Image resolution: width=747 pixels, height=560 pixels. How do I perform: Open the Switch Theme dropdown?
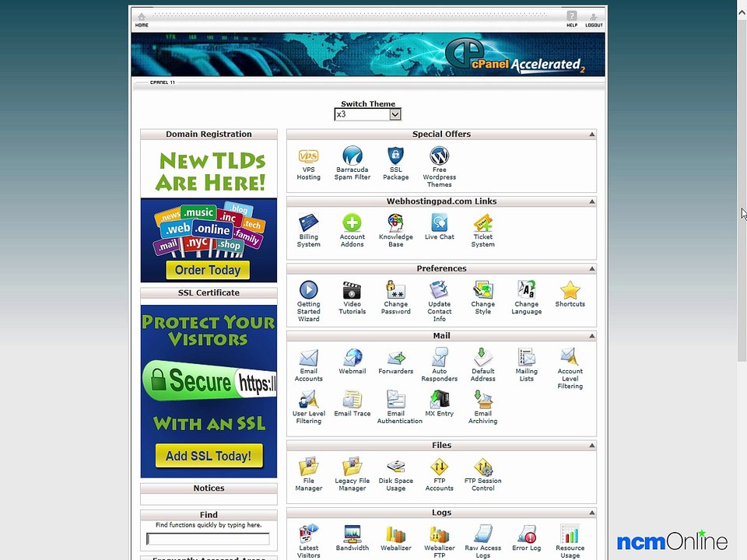point(368,114)
